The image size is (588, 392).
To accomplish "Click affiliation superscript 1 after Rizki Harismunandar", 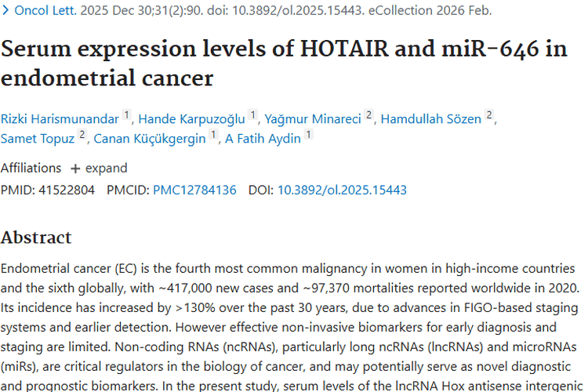I will click(127, 116).
